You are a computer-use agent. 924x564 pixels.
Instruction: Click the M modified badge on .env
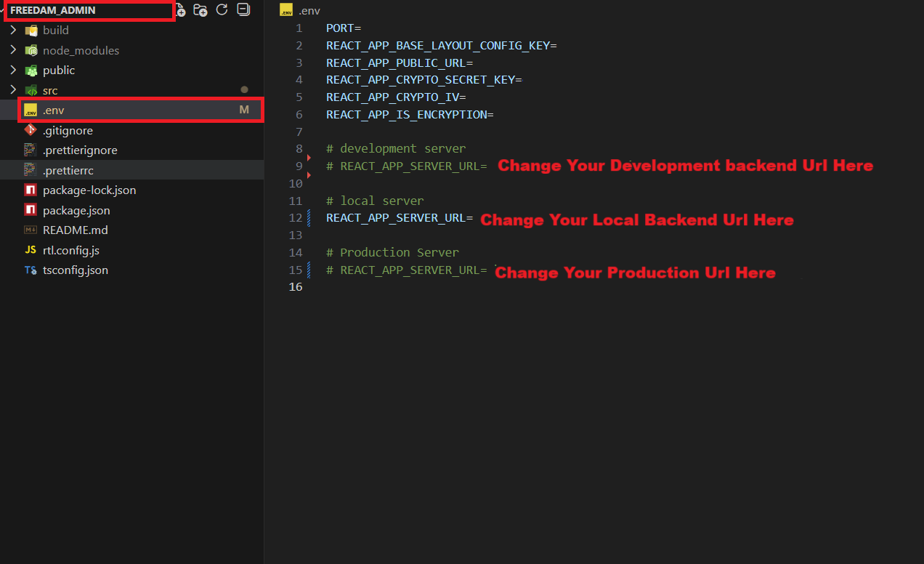pyautogui.click(x=244, y=109)
